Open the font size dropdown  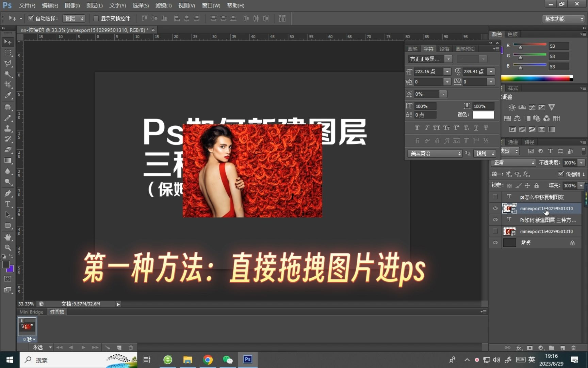(x=447, y=72)
